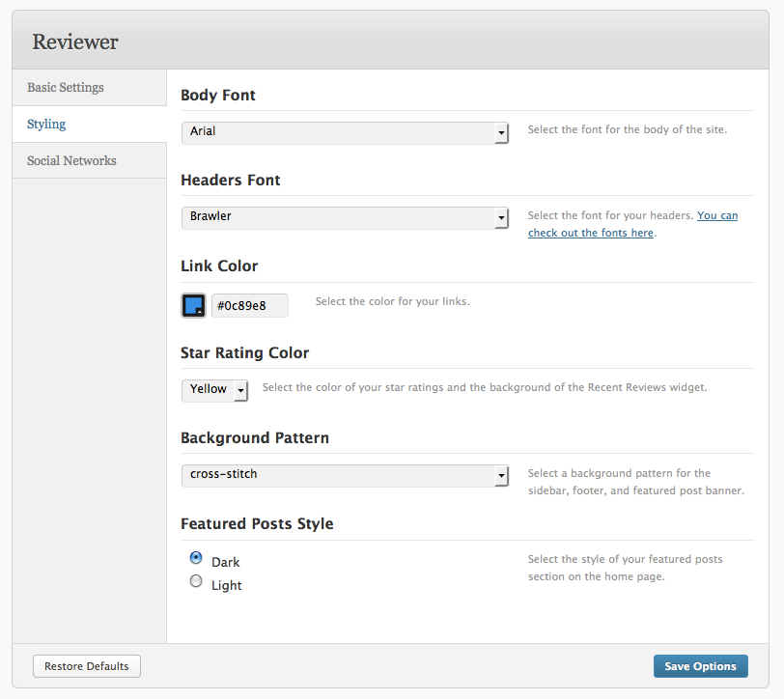This screenshot has height=699, width=784.
Task: Click the Reviewer panel title
Action: point(75,42)
